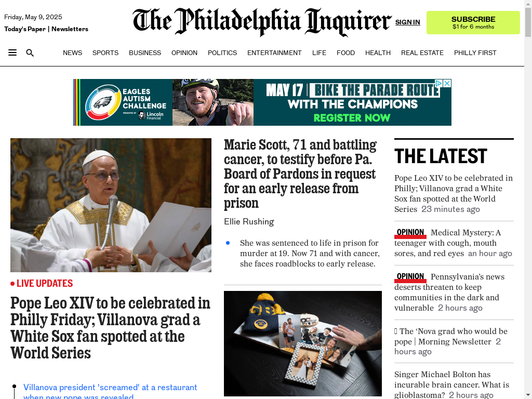Click the Sign In link
The height and width of the screenshot is (399, 532).
click(407, 22)
